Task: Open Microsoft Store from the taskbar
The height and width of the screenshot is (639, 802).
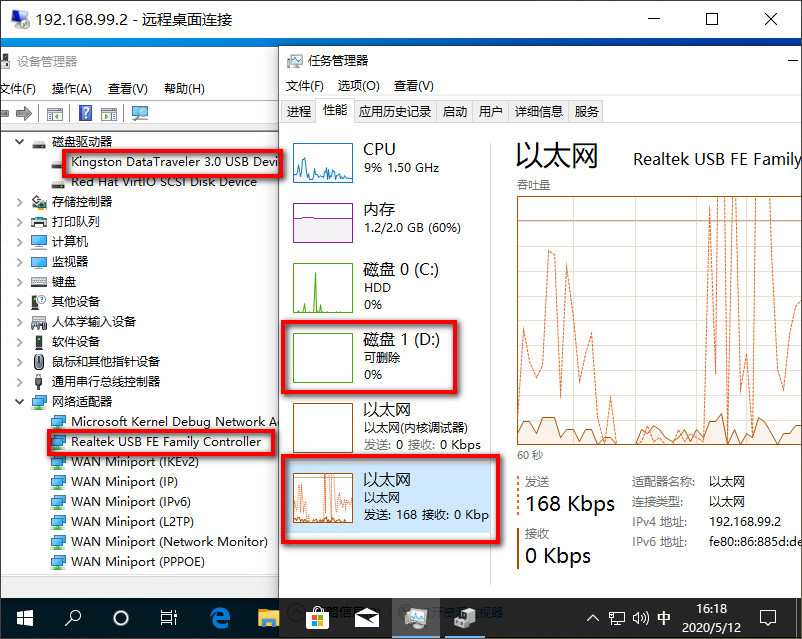Action: click(316, 617)
